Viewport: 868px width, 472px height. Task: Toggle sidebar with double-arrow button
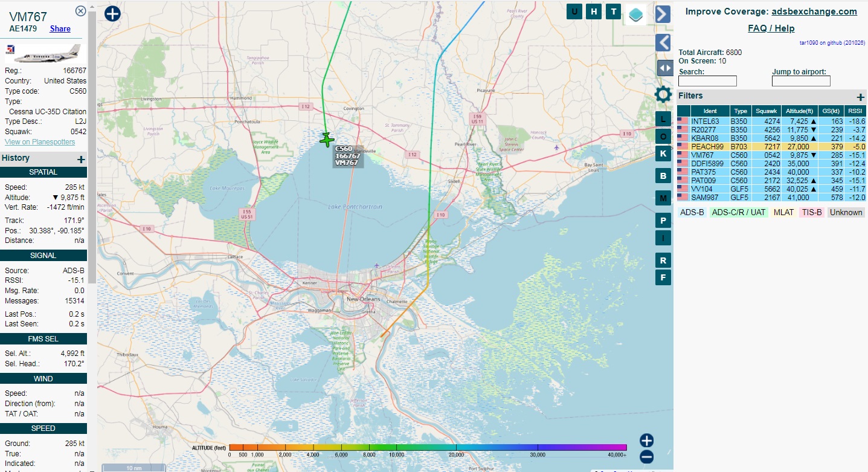point(665,68)
